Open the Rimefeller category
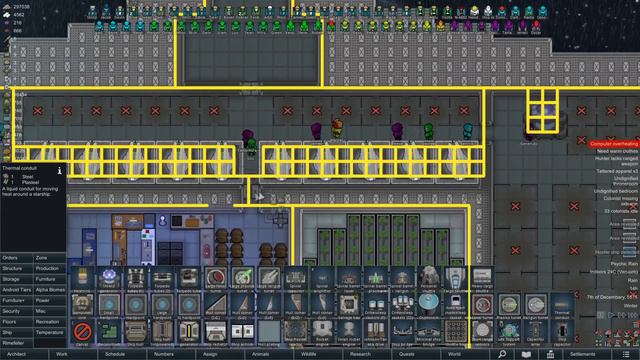 [x=17, y=343]
